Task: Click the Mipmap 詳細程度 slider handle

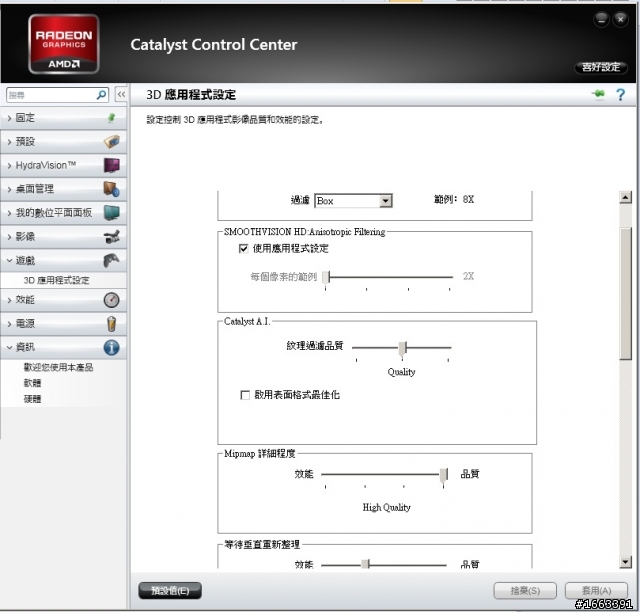Action: click(444, 475)
